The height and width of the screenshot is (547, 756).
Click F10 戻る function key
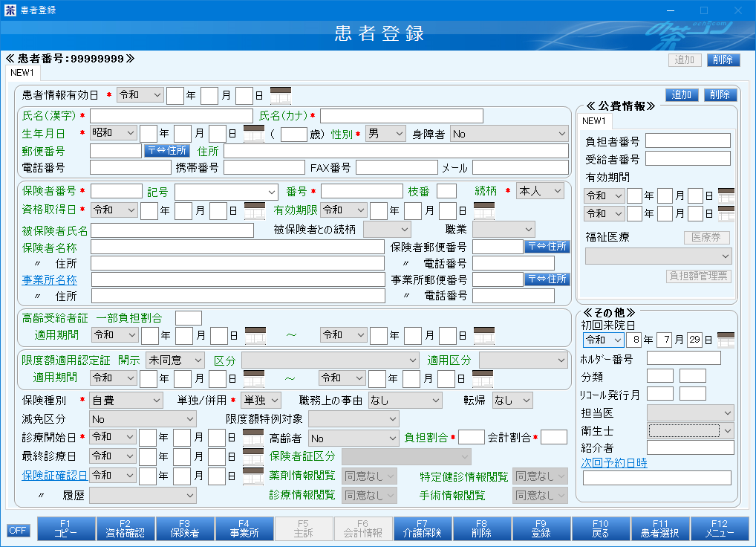[601, 528]
